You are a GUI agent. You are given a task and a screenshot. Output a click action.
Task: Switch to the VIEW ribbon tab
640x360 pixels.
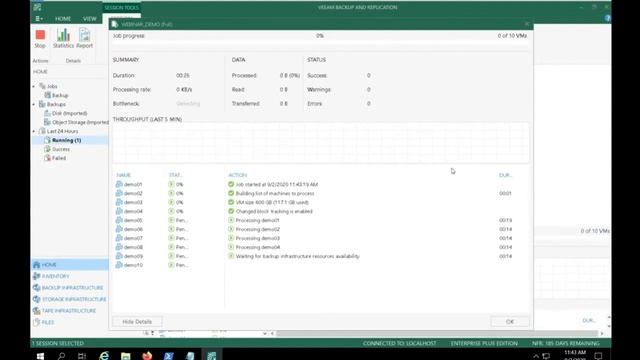(89, 19)
